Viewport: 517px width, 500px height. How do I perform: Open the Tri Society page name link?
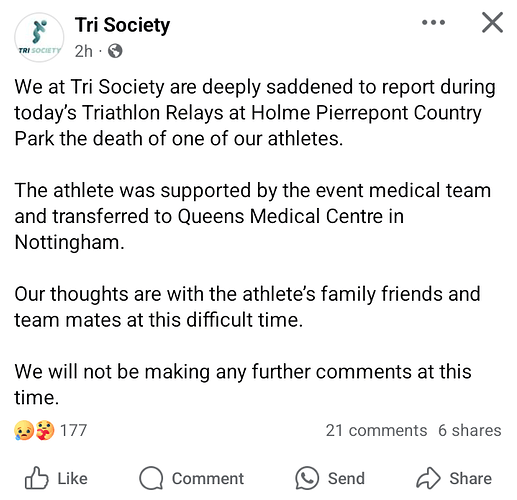pos(122,25)
